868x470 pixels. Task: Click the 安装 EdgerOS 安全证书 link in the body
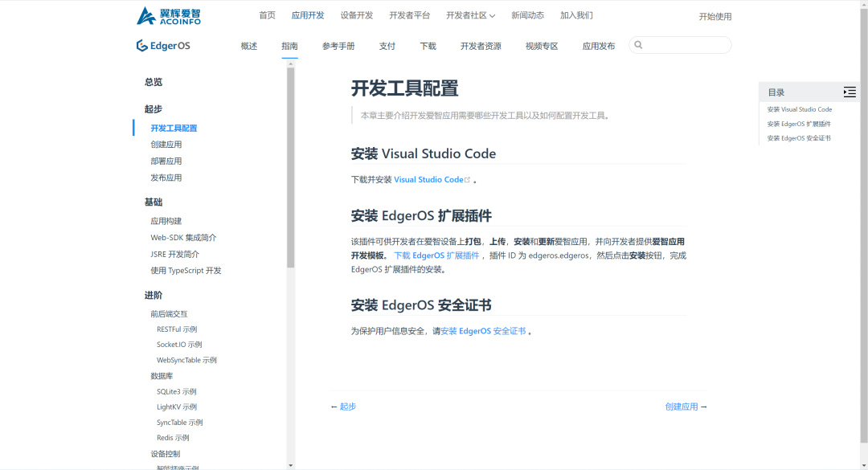[483, 331]
